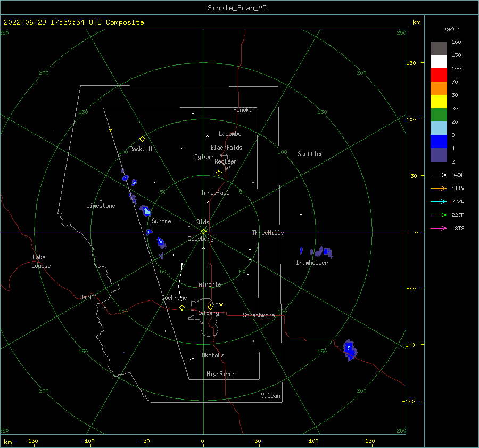This screenshot has width=479, height=448.
Task: Click the Vulcan city label
Action: click(271, 396)
